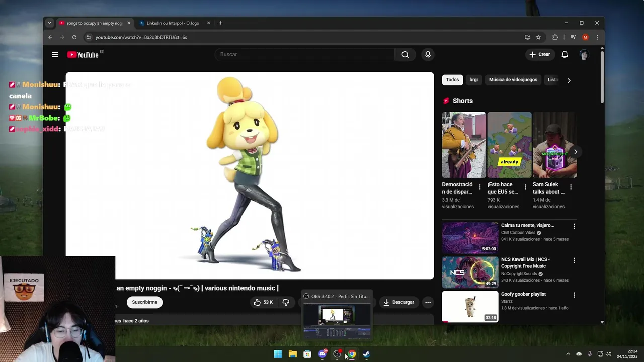Open Discord from the taskbar
Screen dimensions: 644x362
[323, 354]
